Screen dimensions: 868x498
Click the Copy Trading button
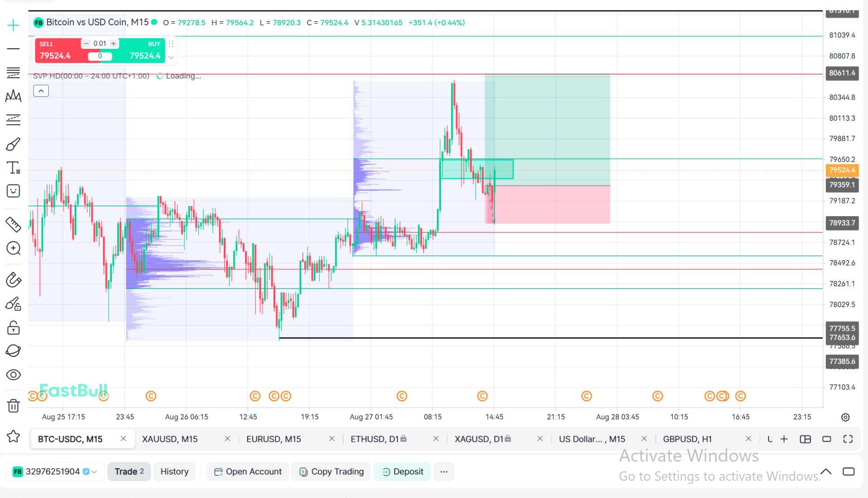tap(331, 471)
